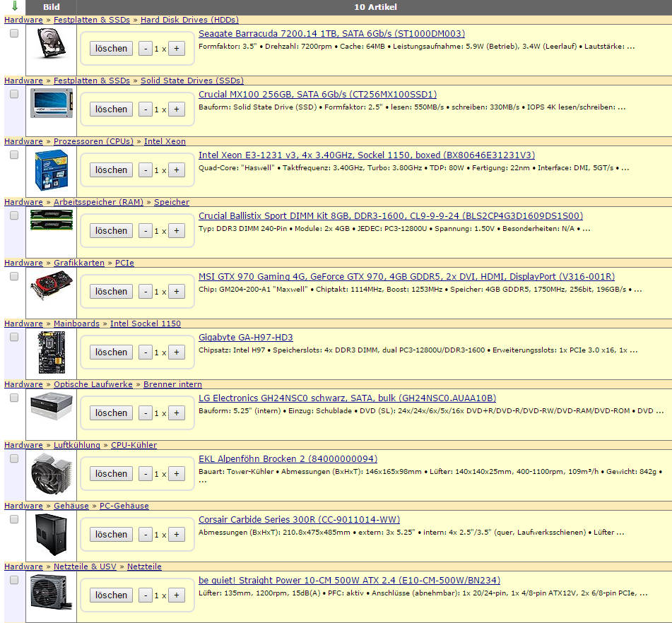The height and width of the screenshot is (623, 672).
Task: Open the Seagate Barracuda hard drive thumbnail
Action: (x=52, y=43)
